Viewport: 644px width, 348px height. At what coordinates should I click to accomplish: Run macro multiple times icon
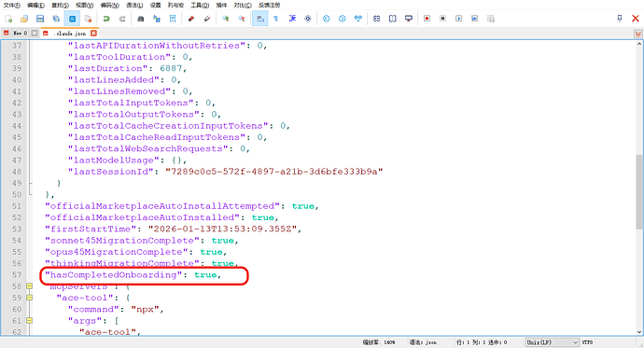click(x=475, y=19)
